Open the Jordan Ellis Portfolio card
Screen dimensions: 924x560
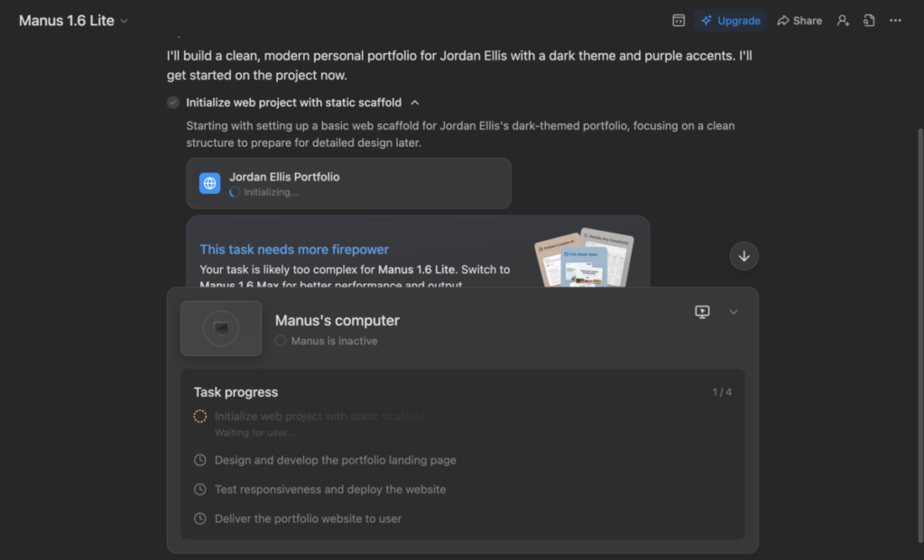click(348, 183)
